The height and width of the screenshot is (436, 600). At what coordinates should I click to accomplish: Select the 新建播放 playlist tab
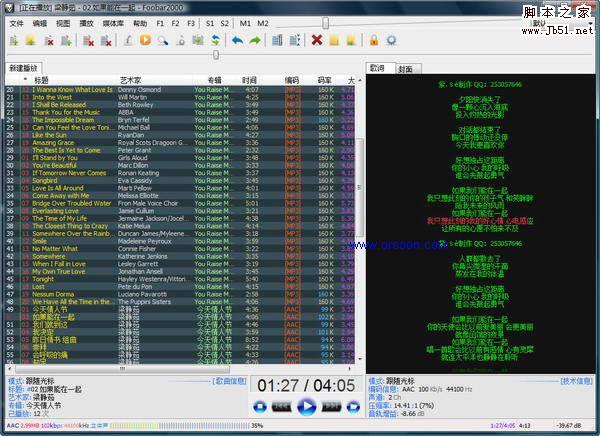pos(23,68)
